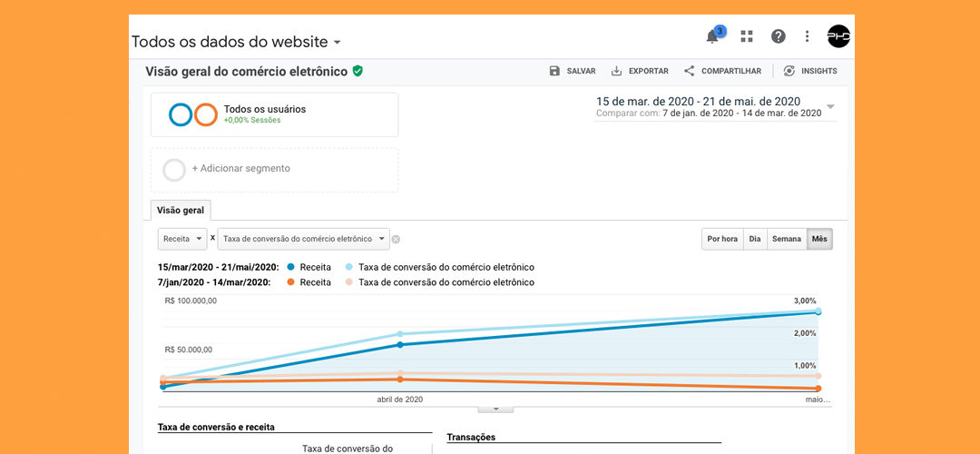Click the 3,00% axis label
Viewport: 980px width, 454px height.
tap(805, 301)
